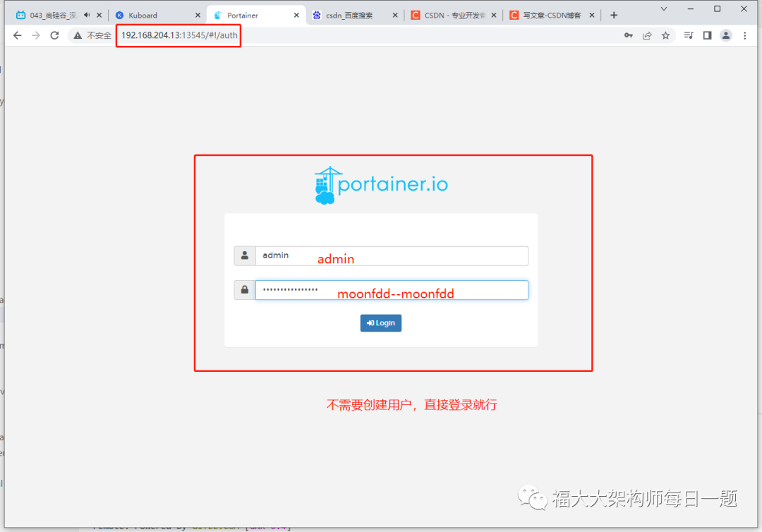Click the browser forward arrow
Screen dimensions: 762x532
36,35
